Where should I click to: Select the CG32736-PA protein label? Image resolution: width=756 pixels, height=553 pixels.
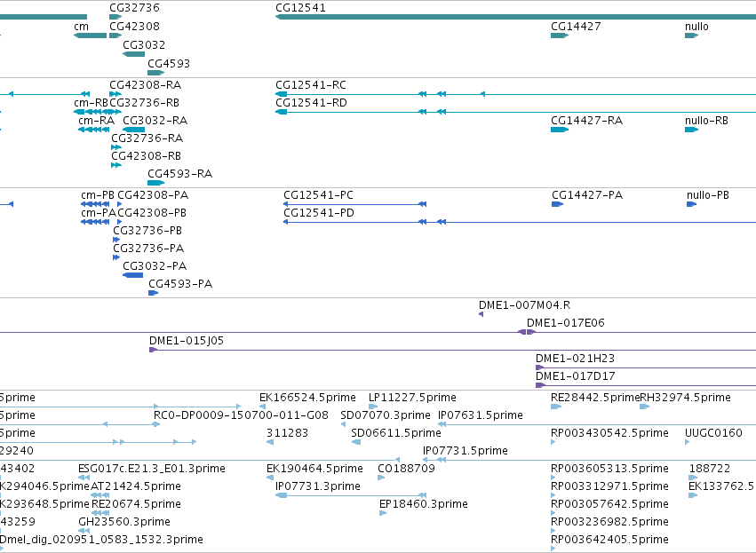(148, 249)
